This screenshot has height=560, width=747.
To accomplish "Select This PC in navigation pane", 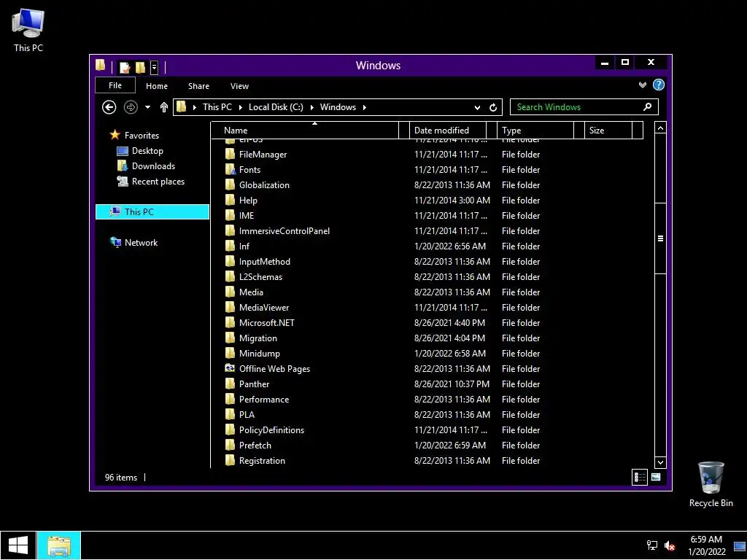I will pyautogui.click(x=152, y=212).
